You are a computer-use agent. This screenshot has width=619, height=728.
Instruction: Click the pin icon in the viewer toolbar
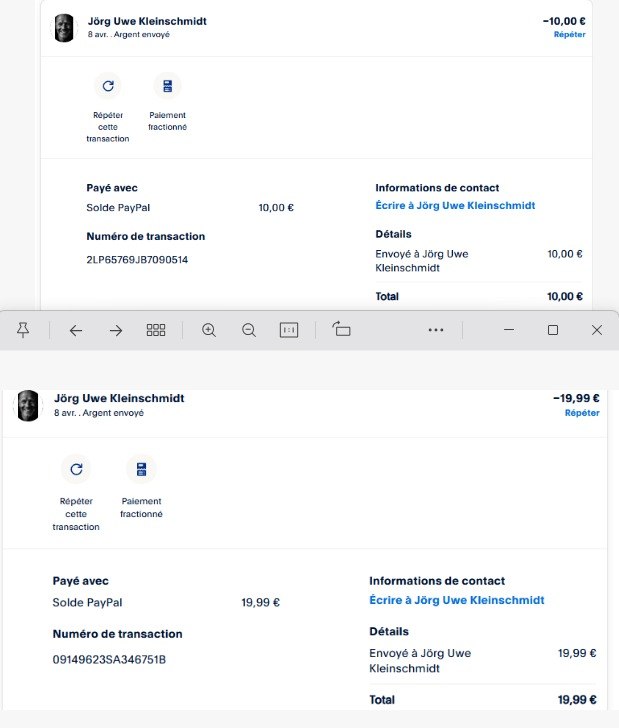coord(23,330)
